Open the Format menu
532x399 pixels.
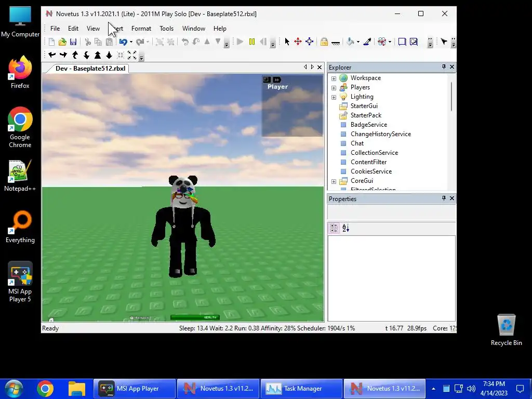point(141,29)
